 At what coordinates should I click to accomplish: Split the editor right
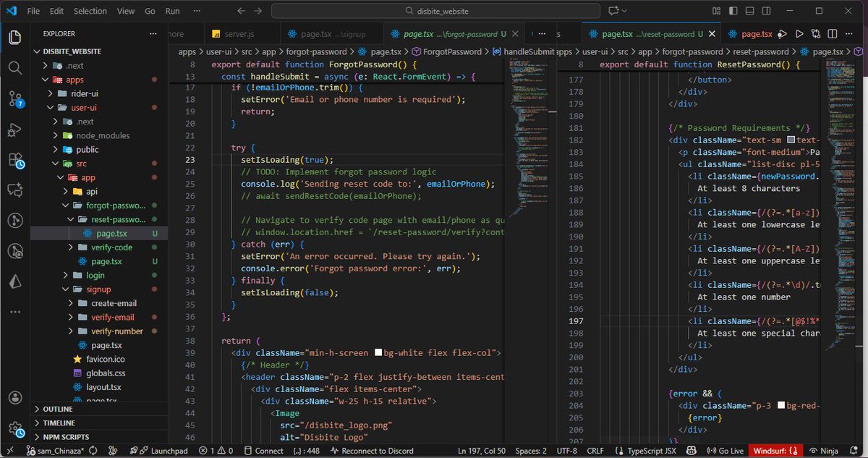pyautogui.click(x=834, y=34)
